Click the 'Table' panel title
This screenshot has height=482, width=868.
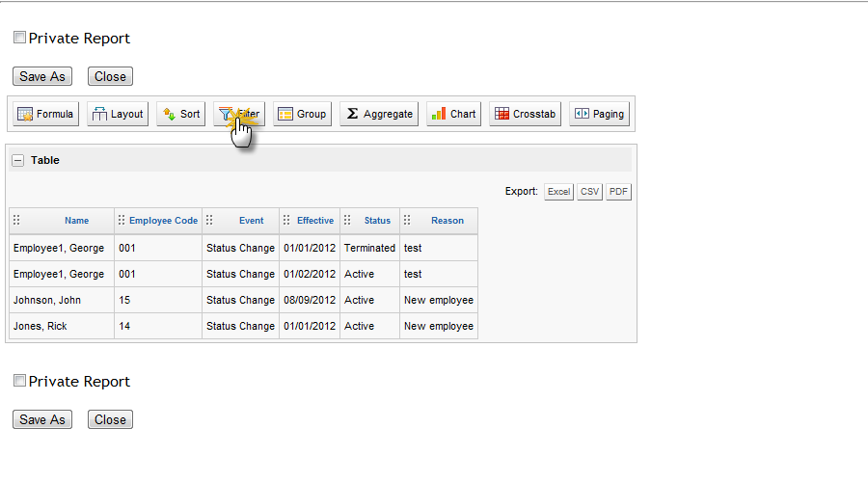click(x=44, y=160)
